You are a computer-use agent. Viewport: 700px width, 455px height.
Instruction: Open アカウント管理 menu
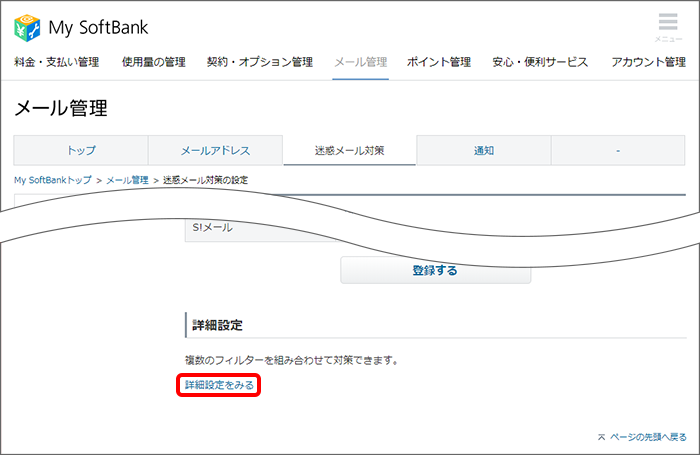pyautogui.click(x=648, y=62)
